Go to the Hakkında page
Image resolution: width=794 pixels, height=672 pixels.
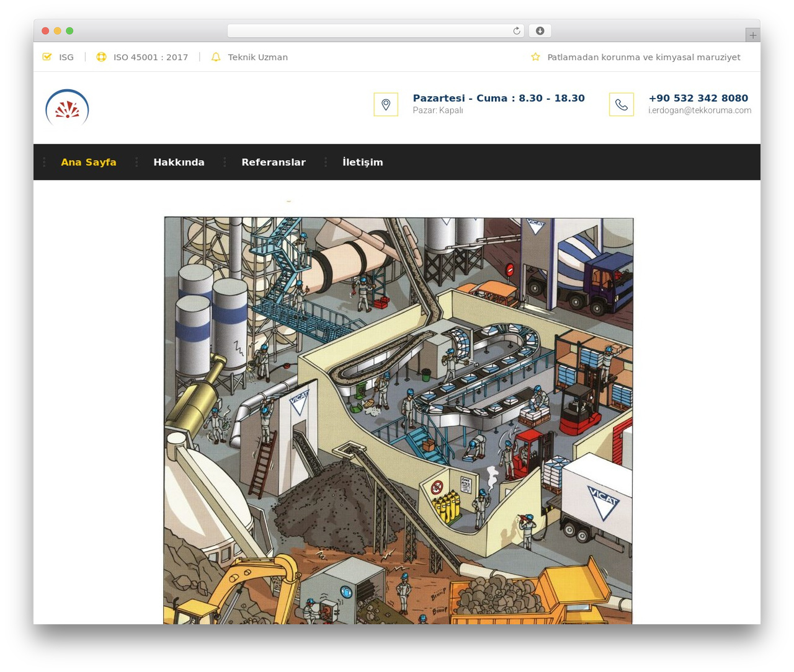click(x=179, y=162)
